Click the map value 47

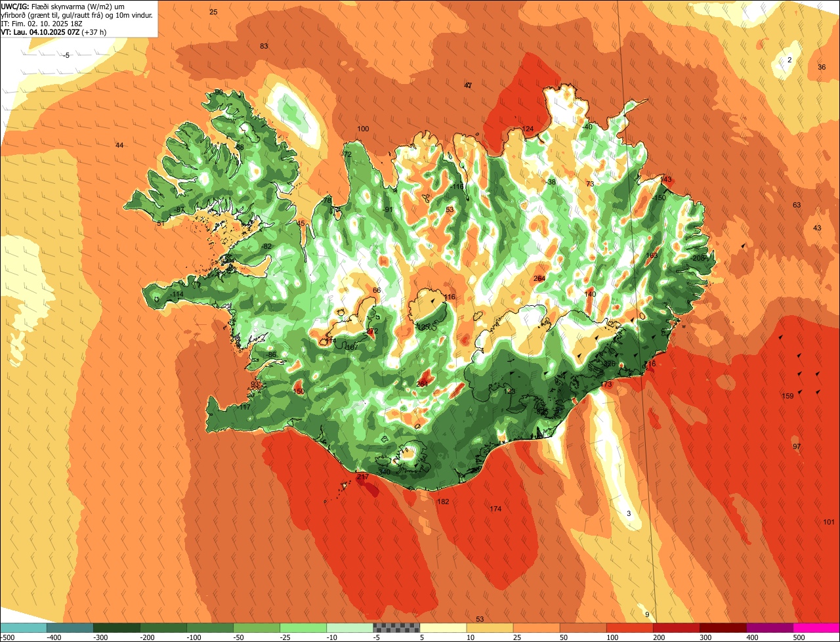(x=468, y=85)
